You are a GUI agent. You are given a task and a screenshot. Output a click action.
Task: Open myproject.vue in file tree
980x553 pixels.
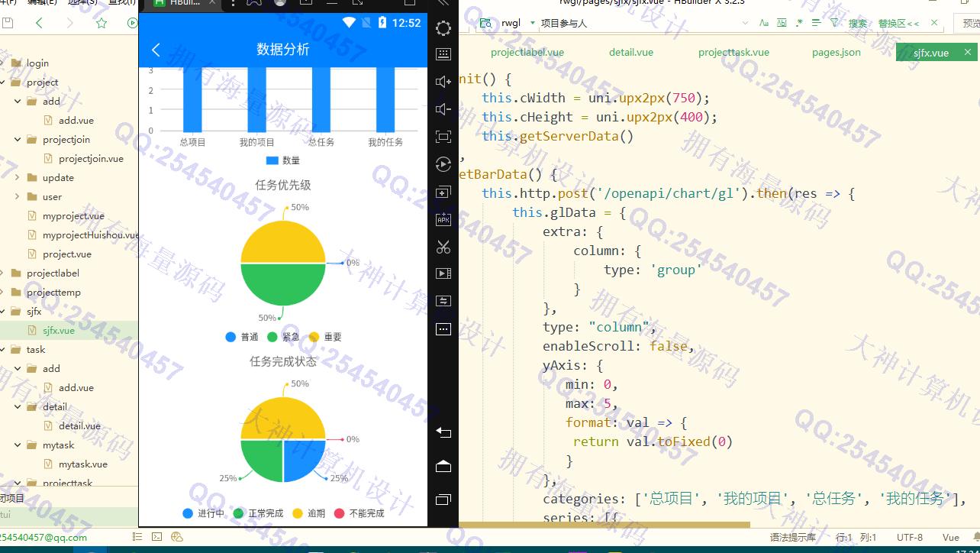tap(73, 216)
